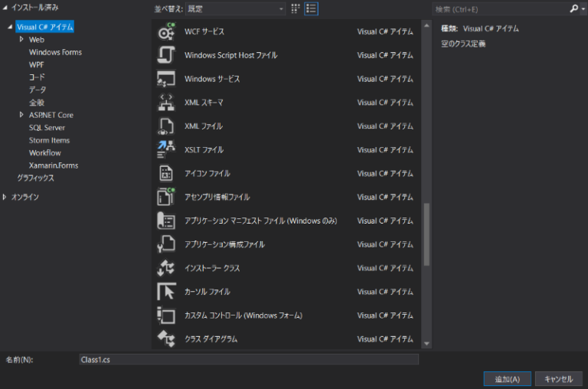The image size is (588, 389).
Task: Click the 'アプリケーション構成ファイル' item name
Action: pos(224,244)
